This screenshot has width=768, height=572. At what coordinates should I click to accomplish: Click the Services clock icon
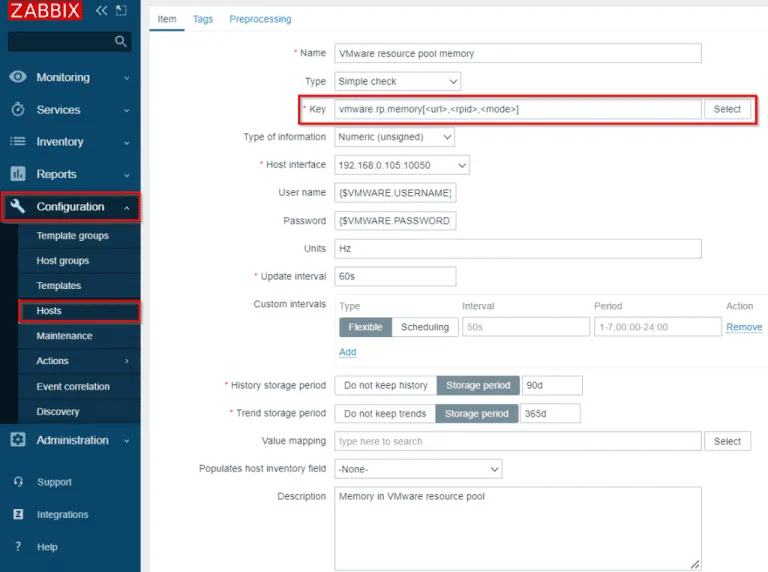point(18,109)
